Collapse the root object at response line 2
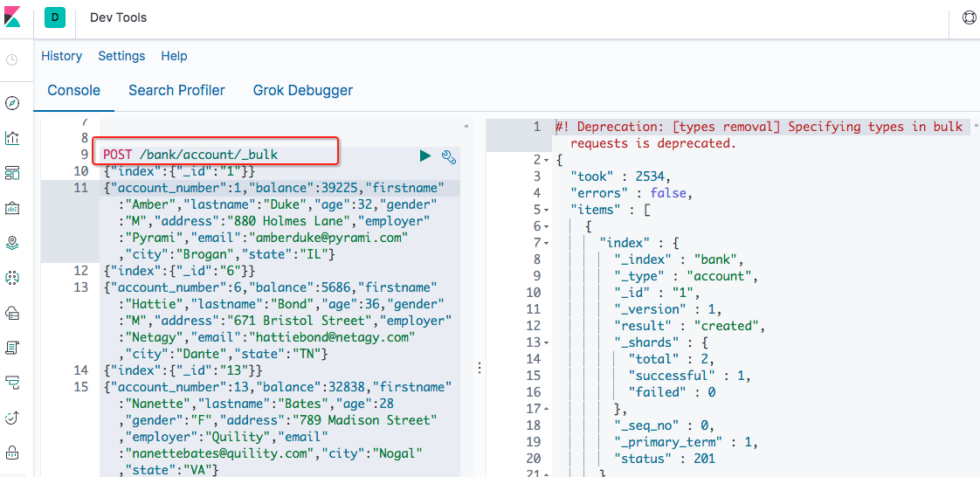 (x=547, y=161)
